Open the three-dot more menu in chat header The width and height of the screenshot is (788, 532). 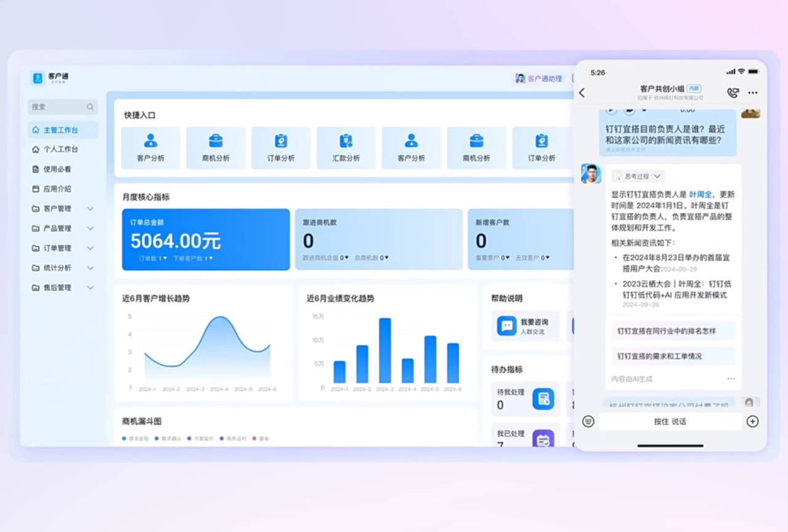(x=753, y=93)
